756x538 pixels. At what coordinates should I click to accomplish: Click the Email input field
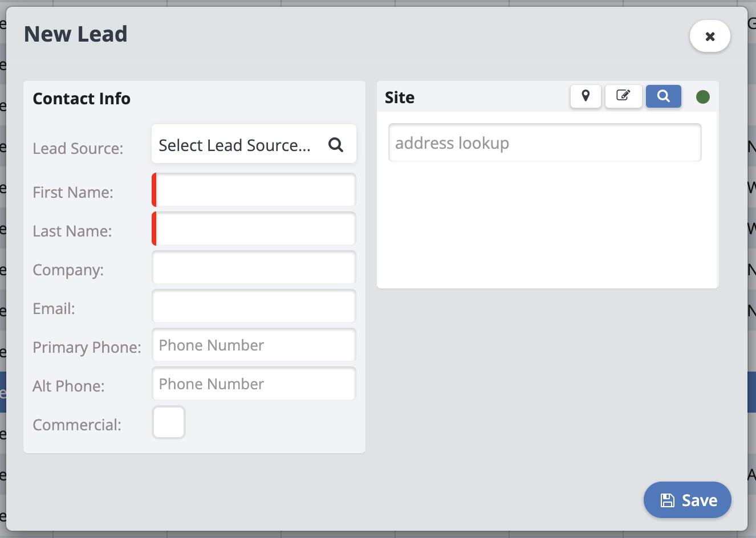click(x=254, y=306)
